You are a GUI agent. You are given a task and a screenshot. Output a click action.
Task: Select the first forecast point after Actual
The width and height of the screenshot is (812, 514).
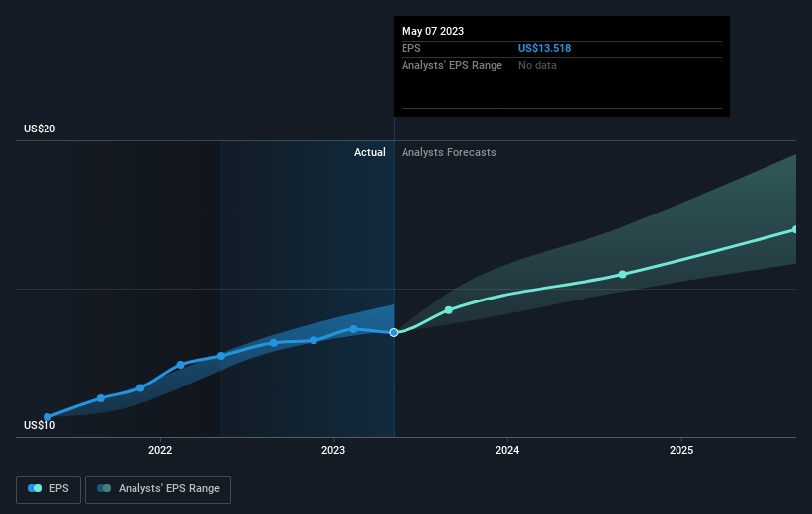pyautogui.click(x=448, y=310)
